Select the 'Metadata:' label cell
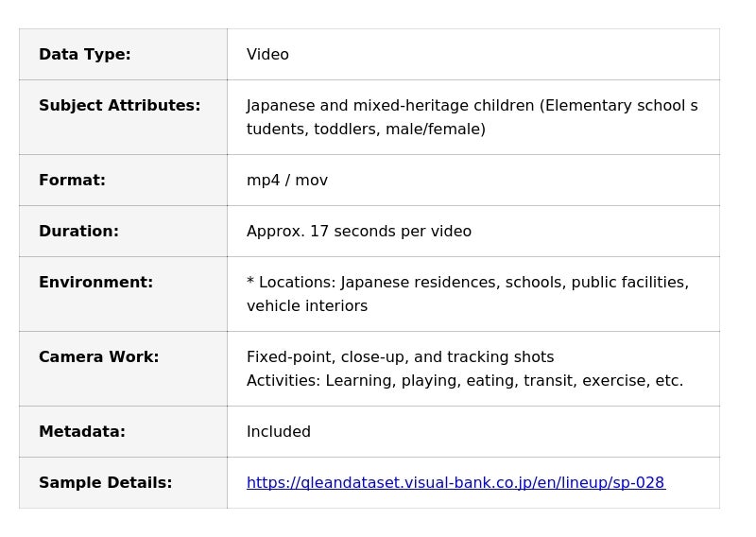Image resolution: width=756 pixels, height=537 pixels. pyautogui.click(x=82, y=432)
